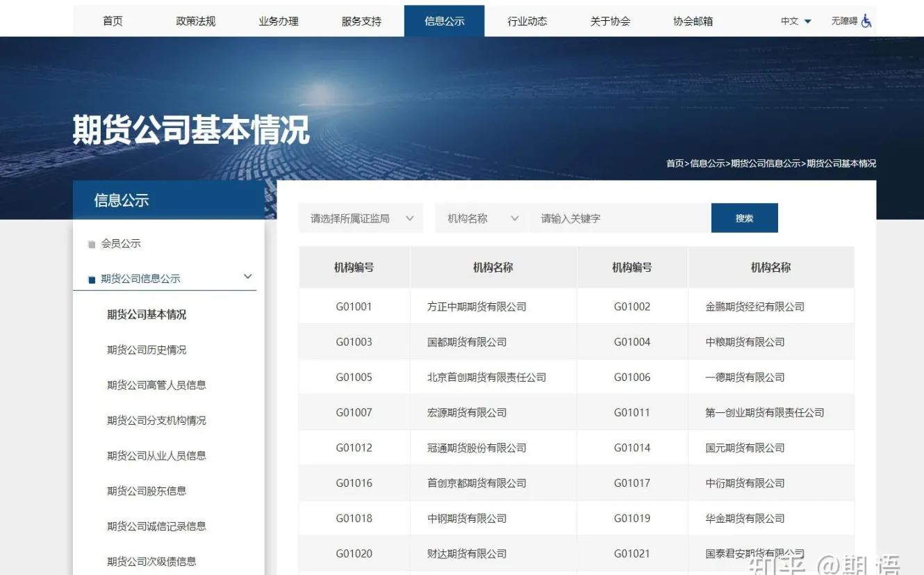The height and width of the screenshot is (575, 924).
Task: Click institution code G01016
Action: tap(354, 483)
